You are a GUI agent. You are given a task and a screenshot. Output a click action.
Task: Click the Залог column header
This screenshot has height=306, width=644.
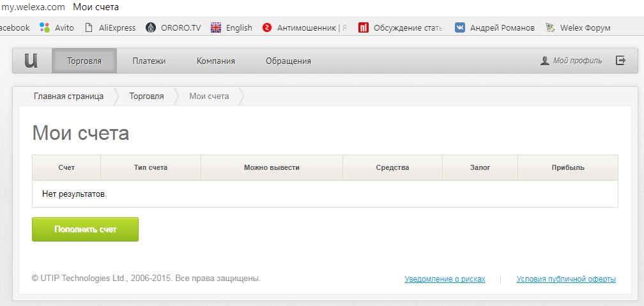tap(480, 167)
